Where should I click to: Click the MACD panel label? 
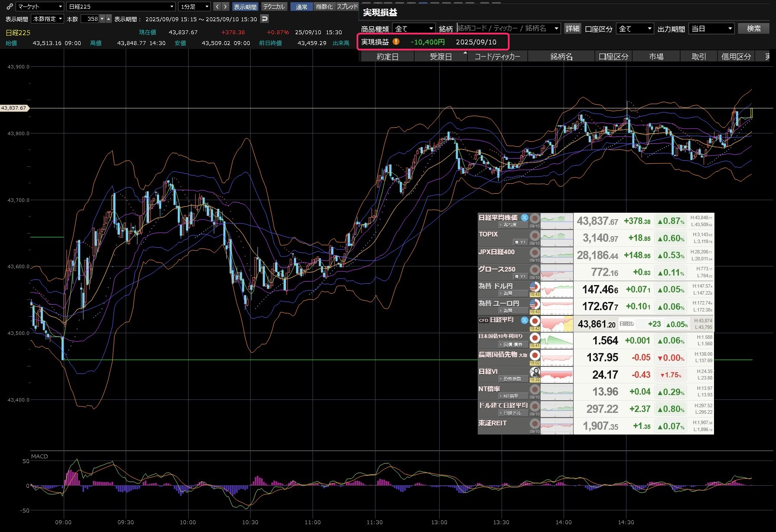[x=39, y=456]
